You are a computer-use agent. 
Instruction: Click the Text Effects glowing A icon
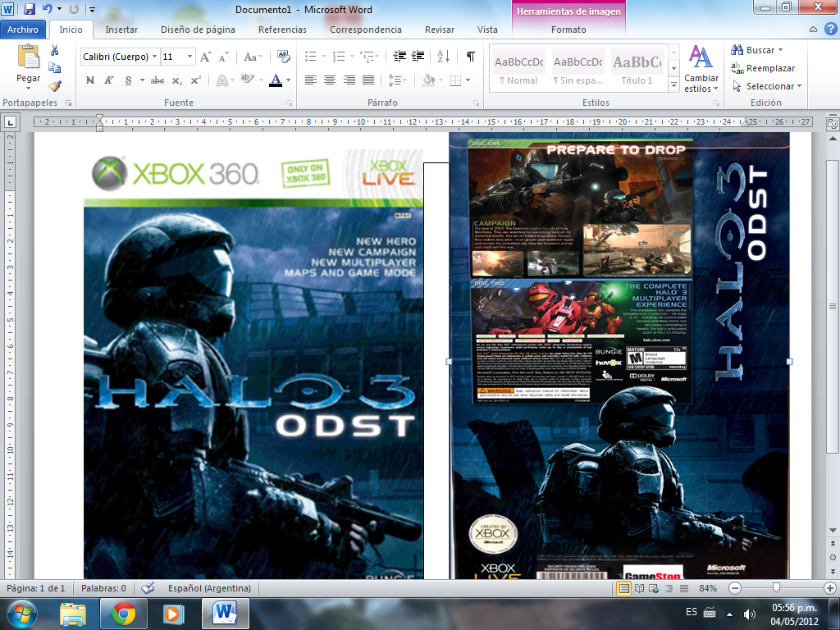tap(221, 80)
